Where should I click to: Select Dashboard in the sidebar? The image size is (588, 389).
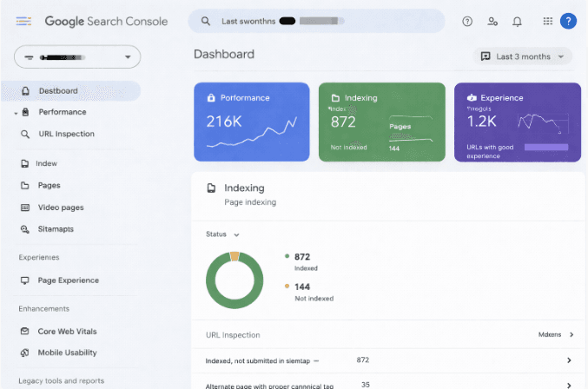pyautogui.click(x=71, y=91)
